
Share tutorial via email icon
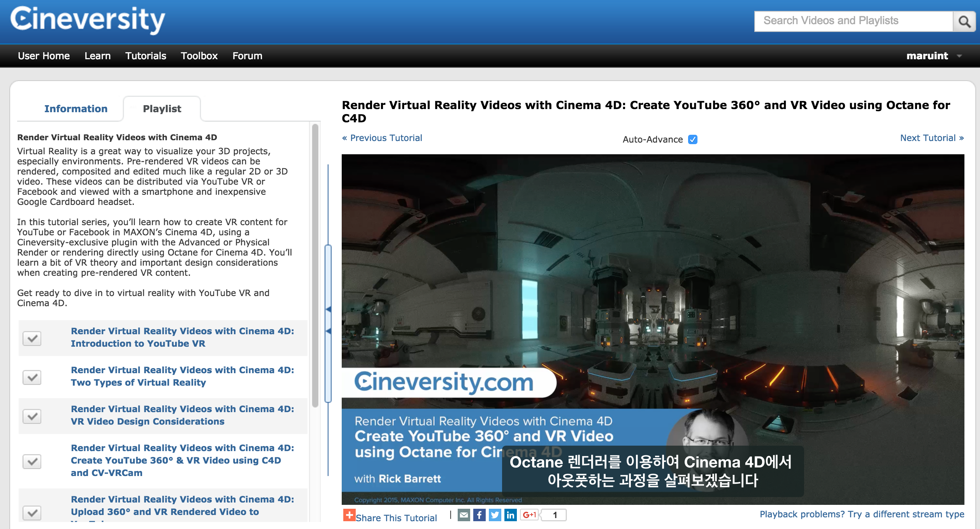[464, 515]
